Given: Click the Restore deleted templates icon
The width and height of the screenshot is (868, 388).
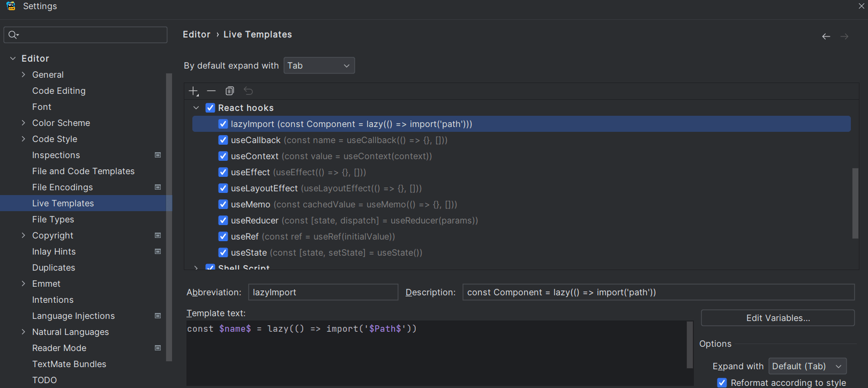Looking at the screenshot, I should click(248, 91).
